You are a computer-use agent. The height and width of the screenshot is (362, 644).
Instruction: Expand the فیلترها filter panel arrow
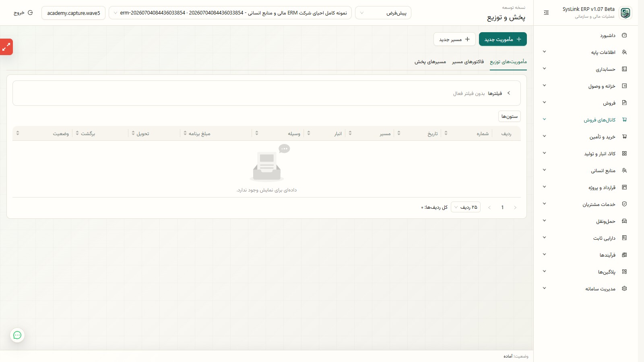point(509,93)
